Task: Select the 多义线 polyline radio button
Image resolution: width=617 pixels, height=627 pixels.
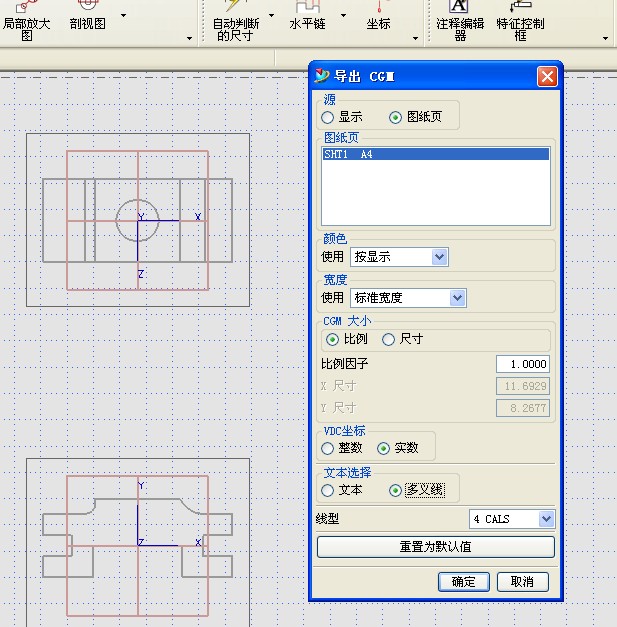Action: coord(395,491)
